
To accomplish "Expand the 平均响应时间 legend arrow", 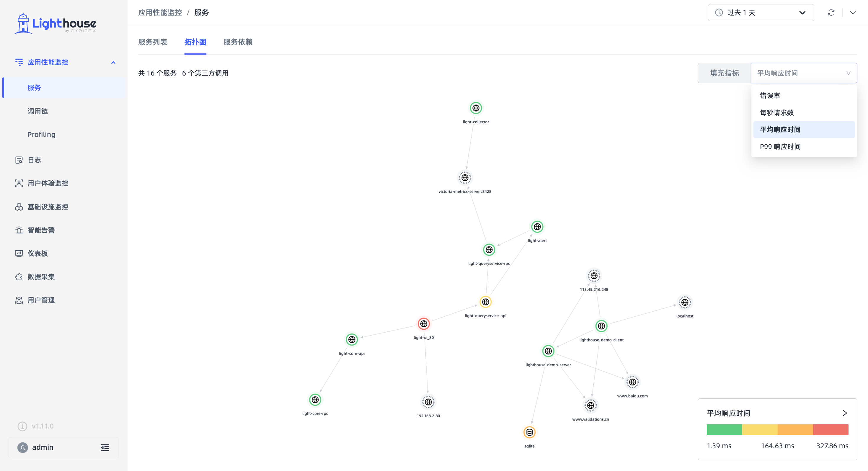I will [844, 413].
